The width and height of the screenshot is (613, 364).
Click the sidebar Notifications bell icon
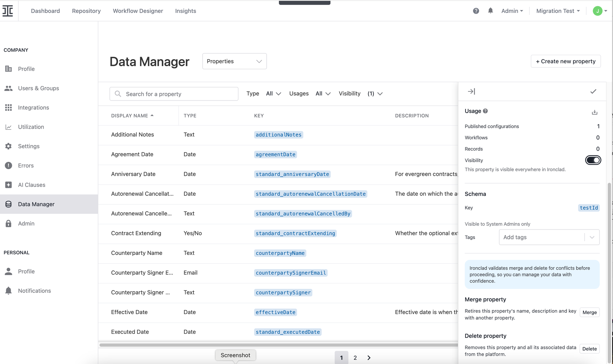coord(9,290)
